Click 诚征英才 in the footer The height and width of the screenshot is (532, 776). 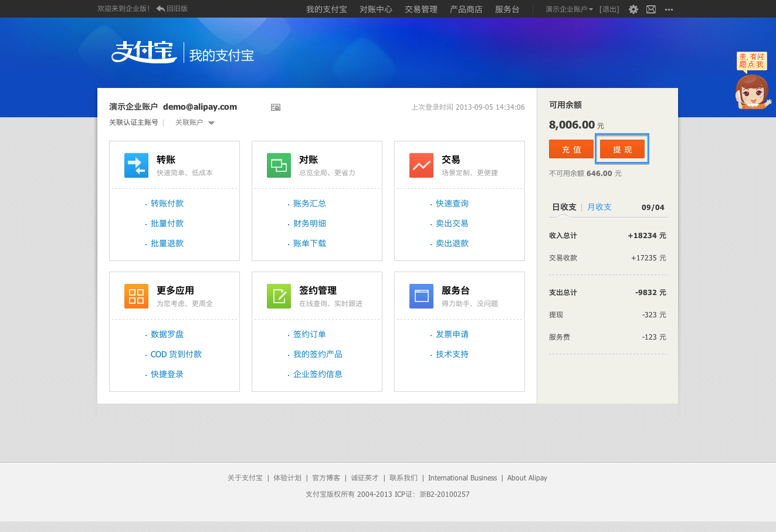365,478
